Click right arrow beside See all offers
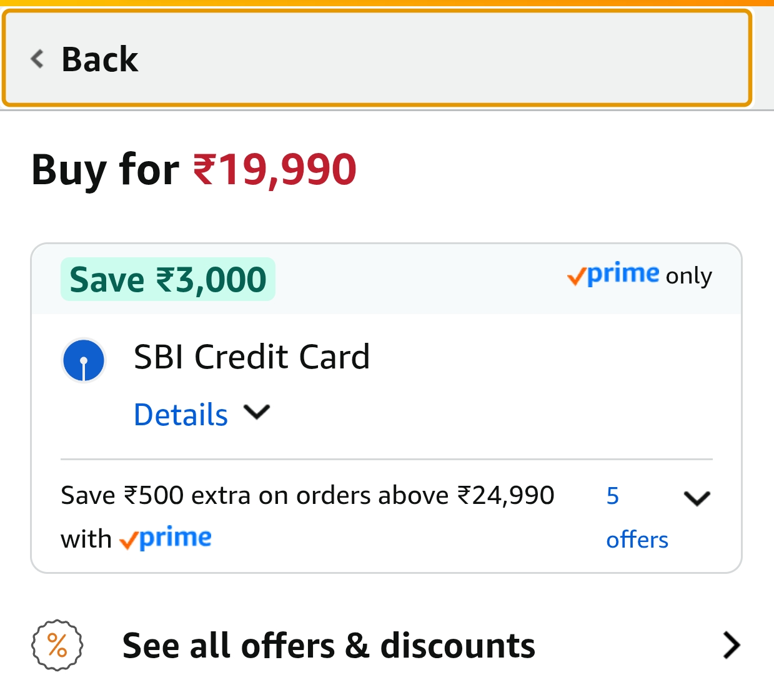This screenshot has height=700, width=774. point(731,645)
